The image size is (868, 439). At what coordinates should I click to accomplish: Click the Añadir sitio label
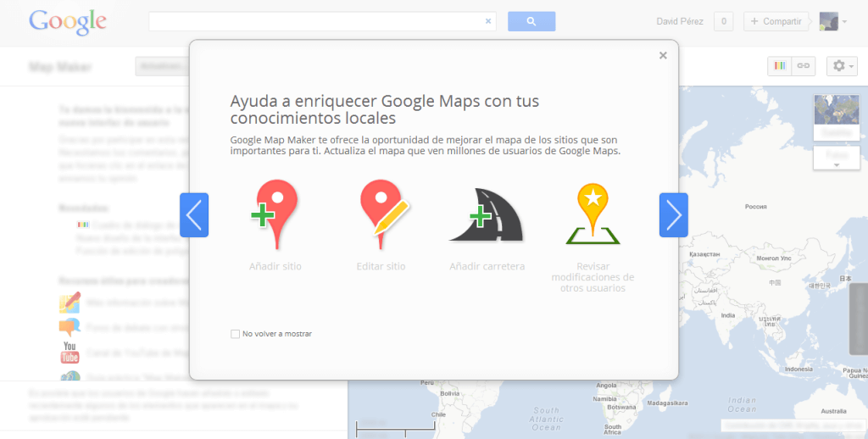click(275, 266)
